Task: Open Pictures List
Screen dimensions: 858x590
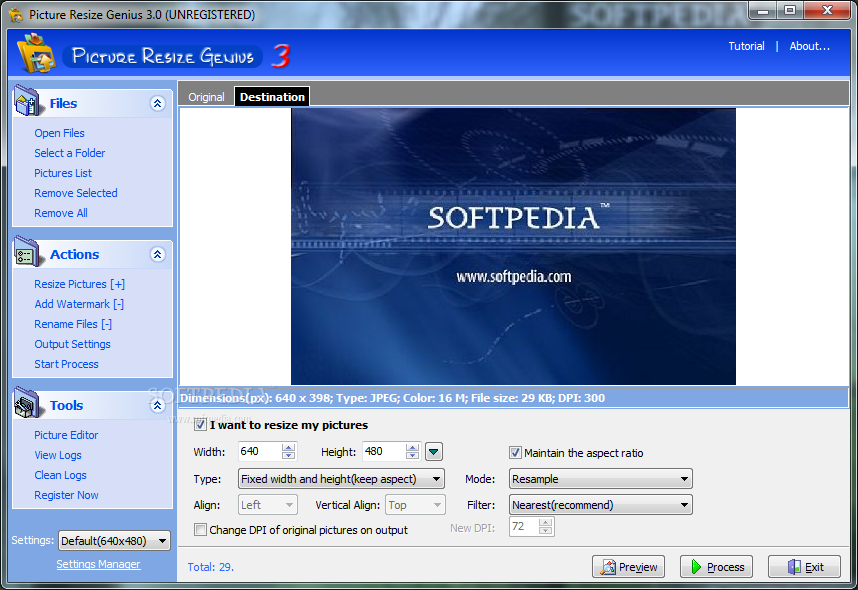Action: pyautogui.click(x=63, y=173)
